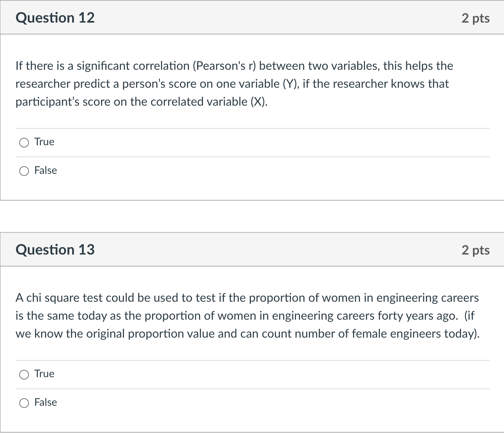Click the Question 13 heading

[55, 250]
